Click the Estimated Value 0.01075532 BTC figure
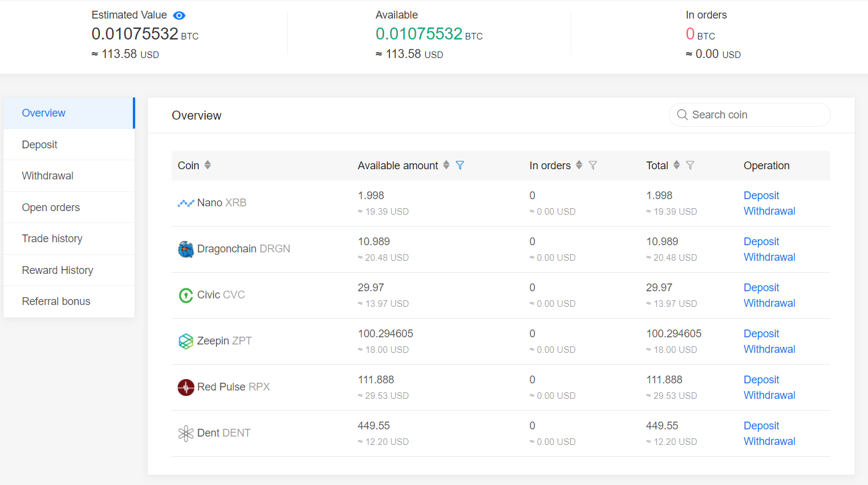 (145, 34)
